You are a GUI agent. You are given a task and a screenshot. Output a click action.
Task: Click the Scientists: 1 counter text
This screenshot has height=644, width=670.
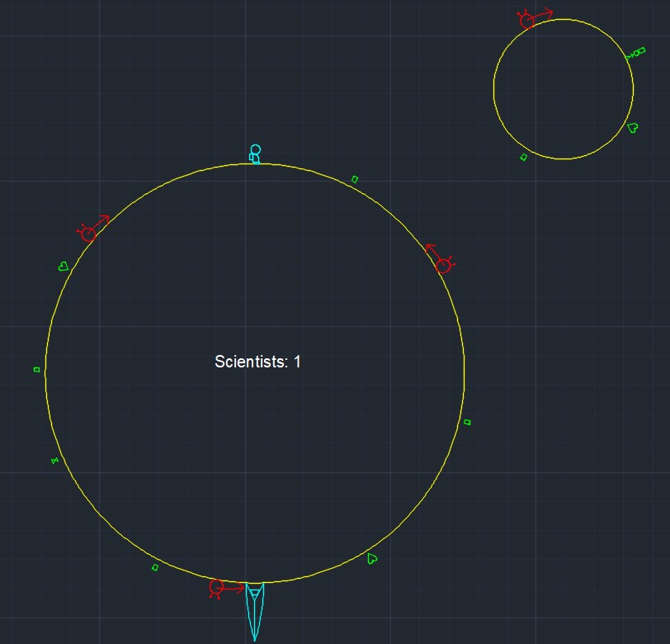click(x=259, y=361)
